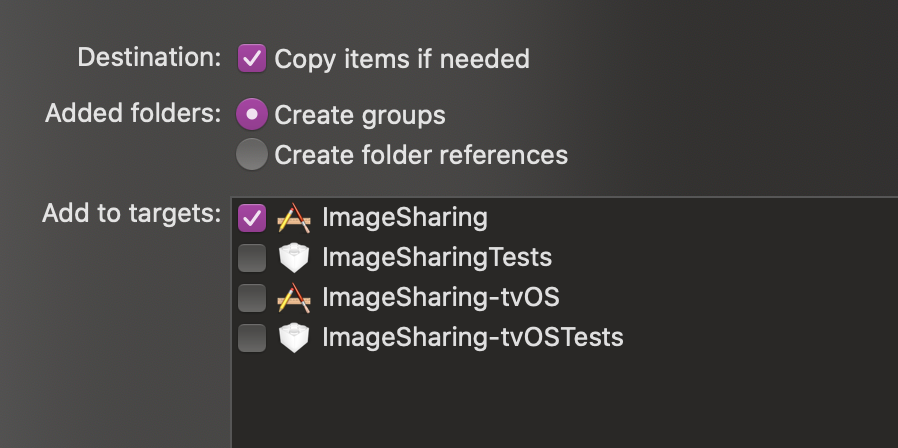Click the Create folder references label text
898x448 pixels.
[x=421, y=155]
